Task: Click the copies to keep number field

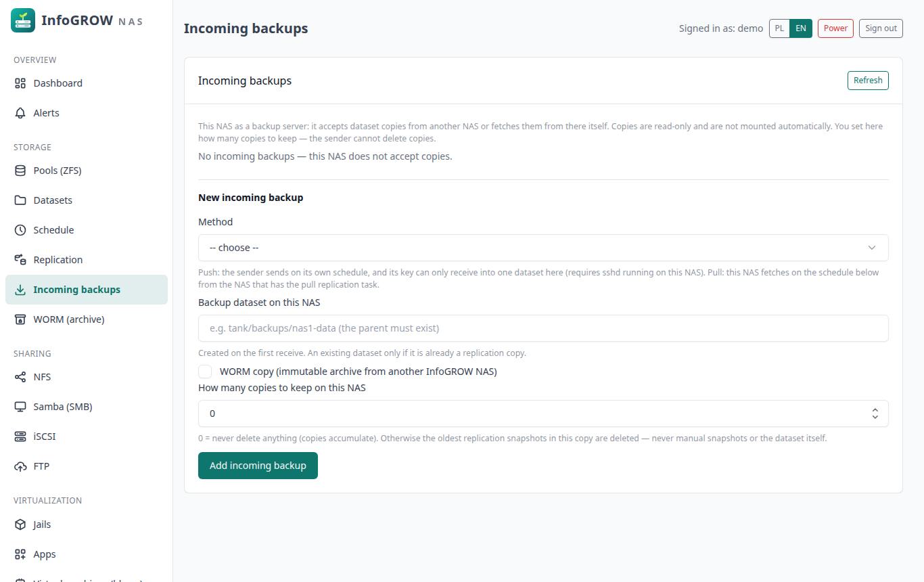Action: (x=543, y=413)
